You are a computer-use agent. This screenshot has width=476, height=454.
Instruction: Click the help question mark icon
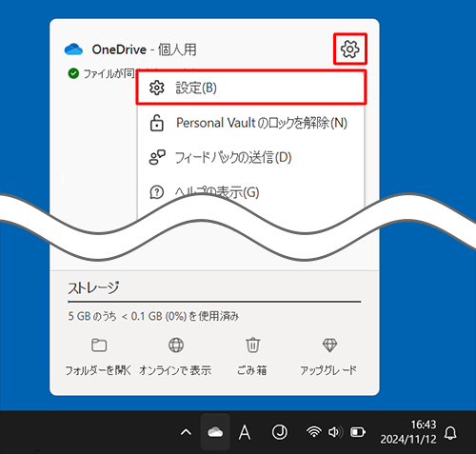pyautogui.click(x=157, y=192)
